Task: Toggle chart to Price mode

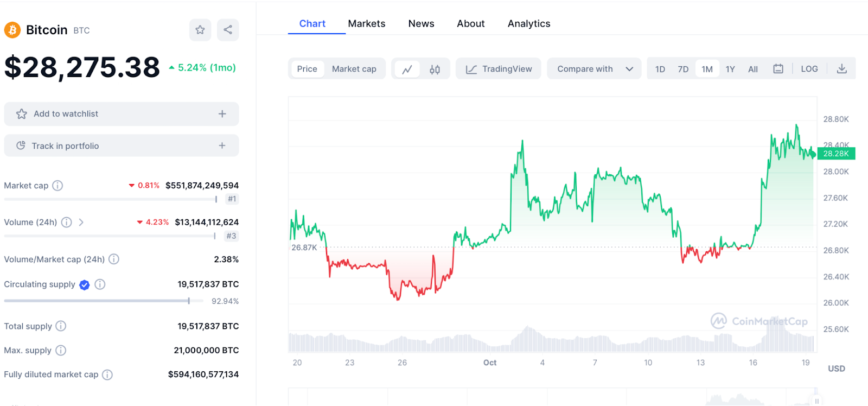Action: pyautogui.click(x=307, y=69)
